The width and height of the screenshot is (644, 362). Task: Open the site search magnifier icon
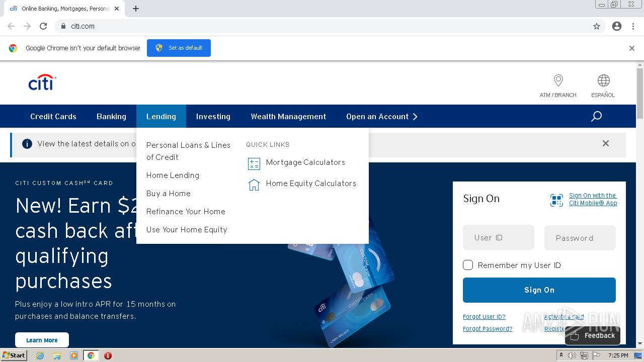tap(596, 117)
